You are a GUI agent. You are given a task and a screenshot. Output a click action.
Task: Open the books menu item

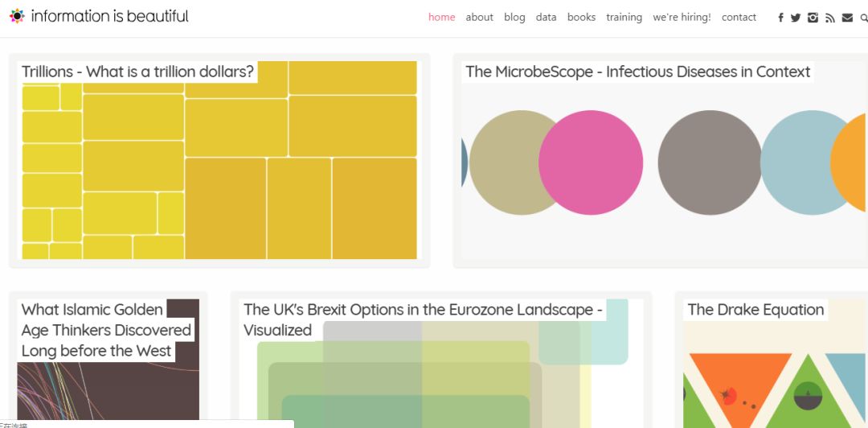pyautogui.click(x=581, y=17)
